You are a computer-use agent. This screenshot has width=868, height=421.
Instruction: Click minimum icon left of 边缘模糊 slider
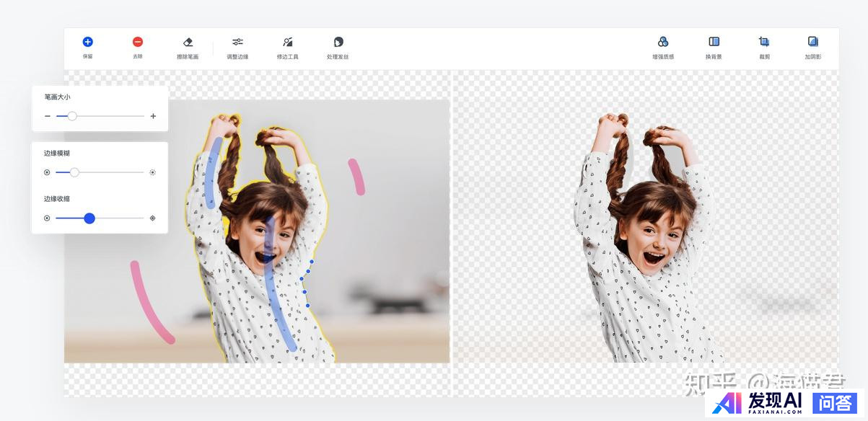click(48, 172)
